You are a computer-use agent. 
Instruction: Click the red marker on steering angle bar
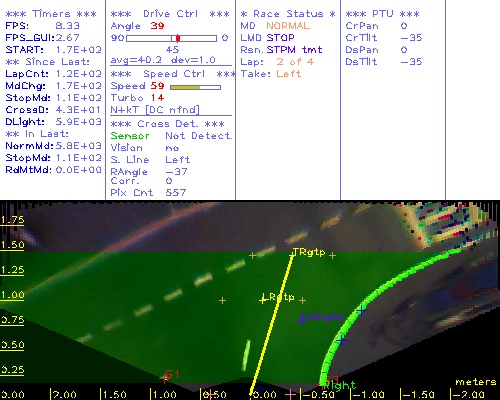click(178, 38)
